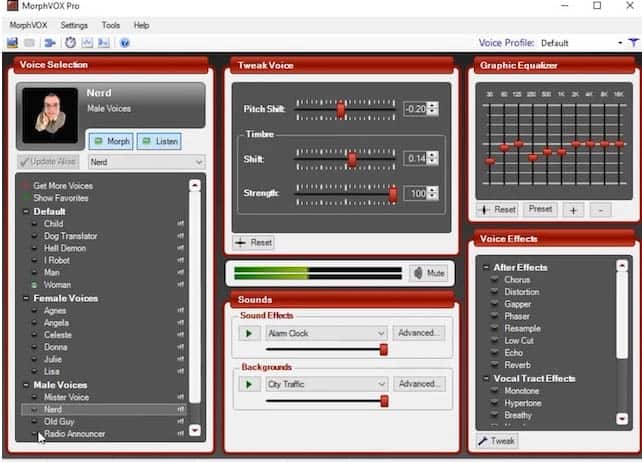
Task: Open the Nerd alias dropdown
Action: click(x=147, y=162)
